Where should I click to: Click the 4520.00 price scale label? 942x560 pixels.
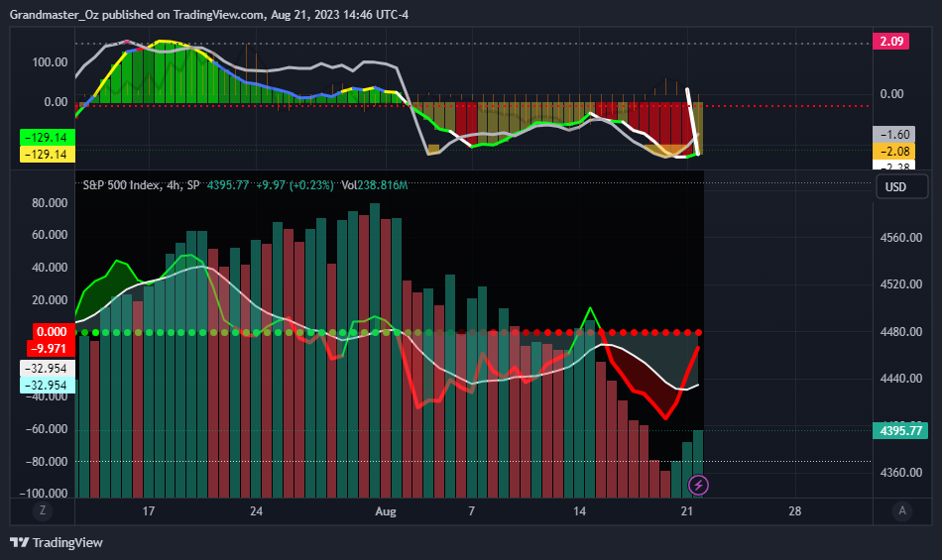coord(900,284)
